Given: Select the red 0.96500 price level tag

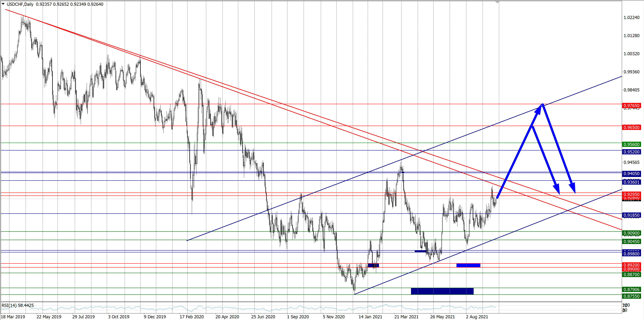Looking at the screenshot, I should point(631,128).
